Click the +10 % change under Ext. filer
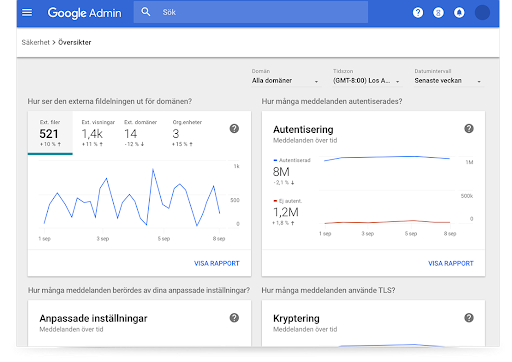The image size is (512, 362). [50, 144]
